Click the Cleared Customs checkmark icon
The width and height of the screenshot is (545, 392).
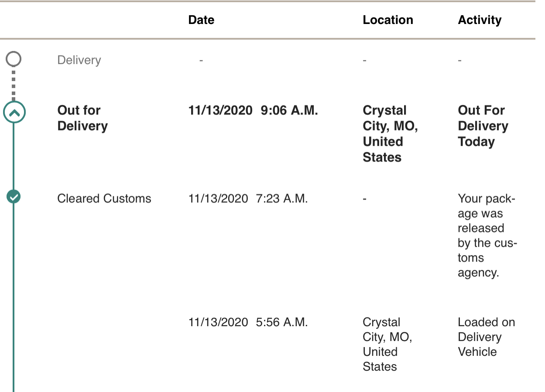pos(14,197)
